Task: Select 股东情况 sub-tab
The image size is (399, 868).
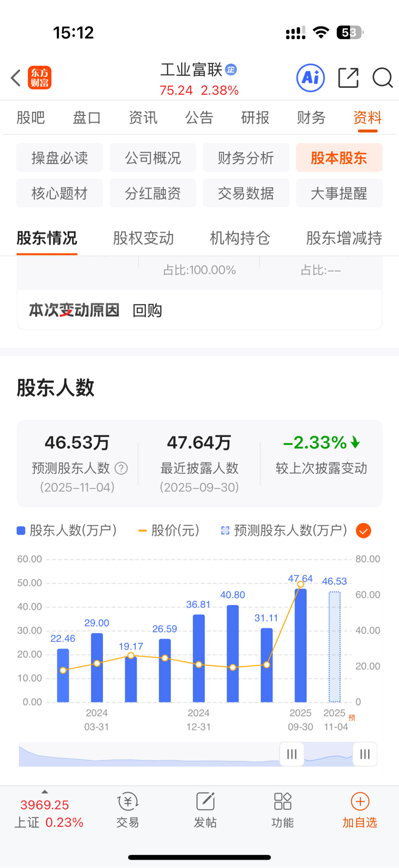Action: [x=47, y=238]
